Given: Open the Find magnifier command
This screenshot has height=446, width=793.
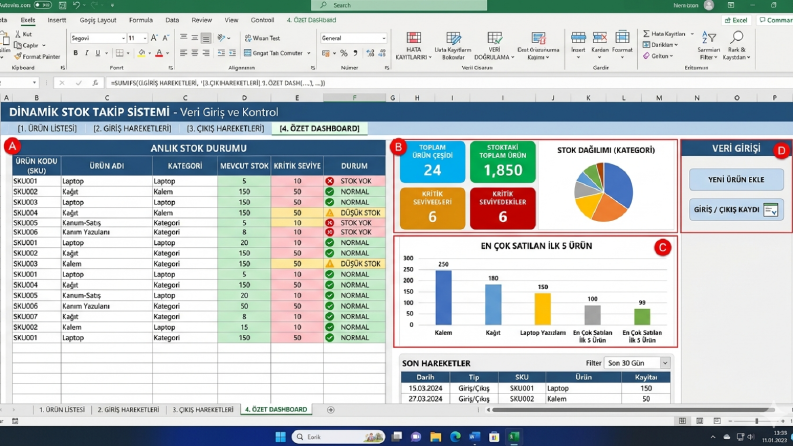Looking at the screenshot, I should 736,46.
